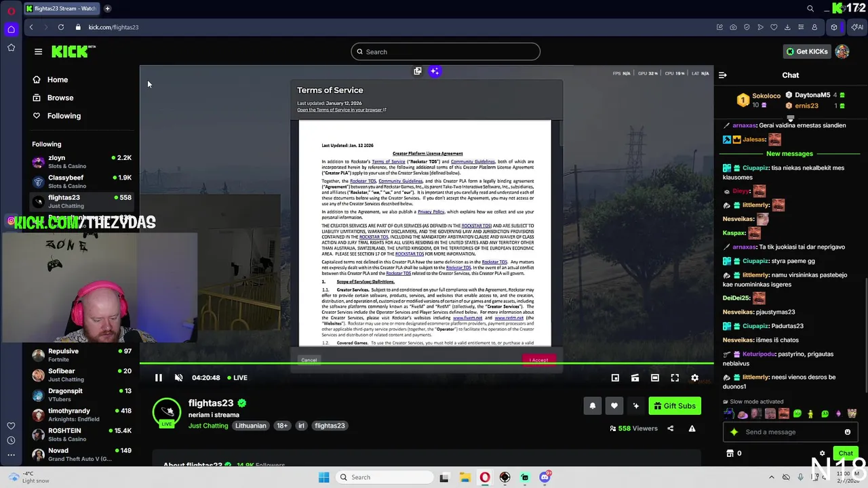868x488 pixels.
Task: Open Windows Start menu
Action: 323,477
